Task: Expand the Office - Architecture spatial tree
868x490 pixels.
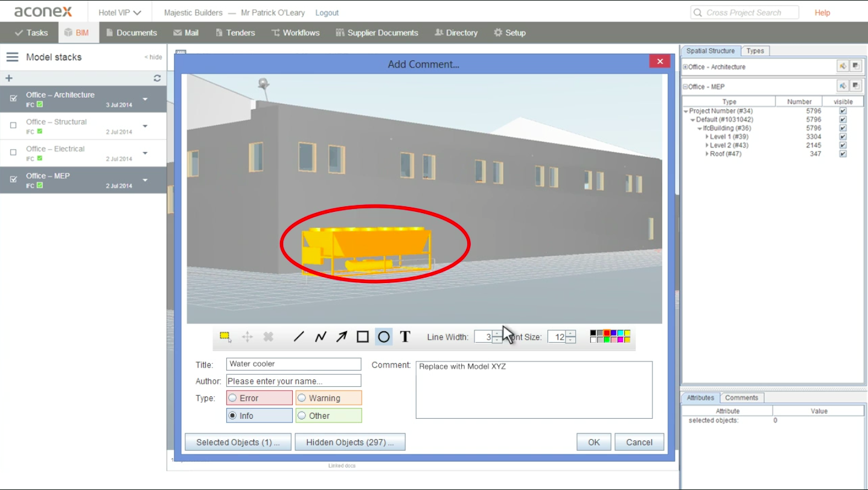Action: pos(686,67)
